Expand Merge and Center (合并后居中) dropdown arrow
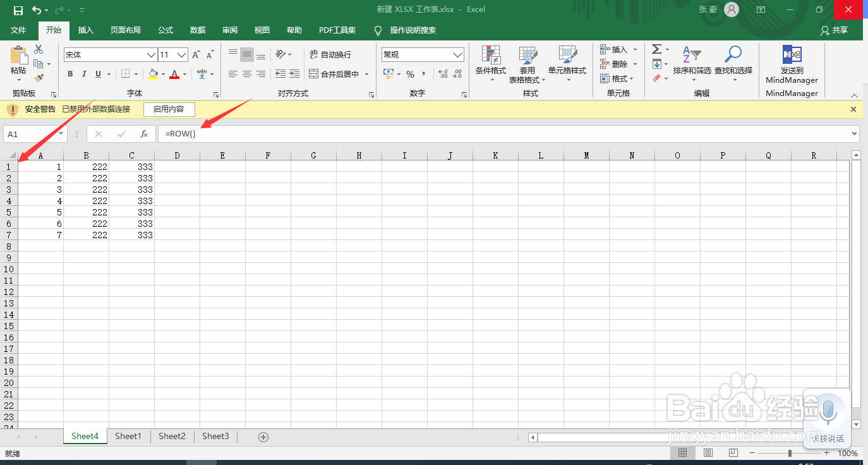868x465 pixels. 366,75
